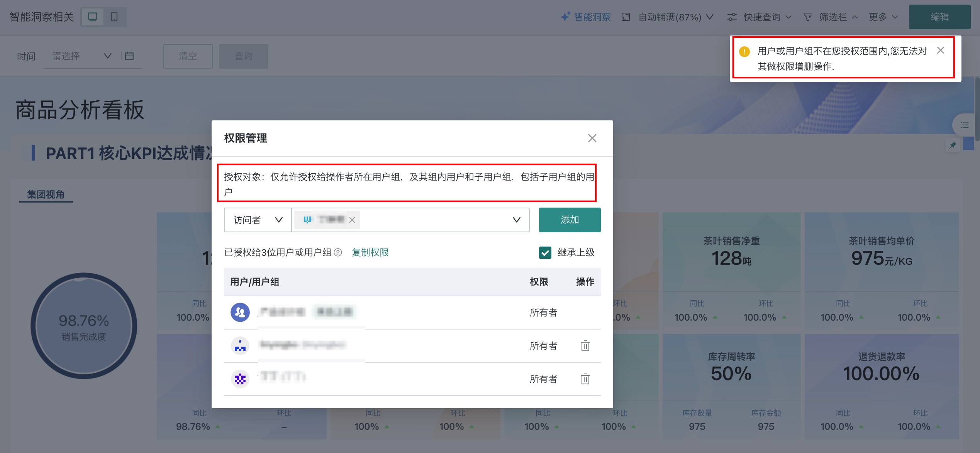Open the 自动铺满(87%) zoom dropdown

(669, 17)
